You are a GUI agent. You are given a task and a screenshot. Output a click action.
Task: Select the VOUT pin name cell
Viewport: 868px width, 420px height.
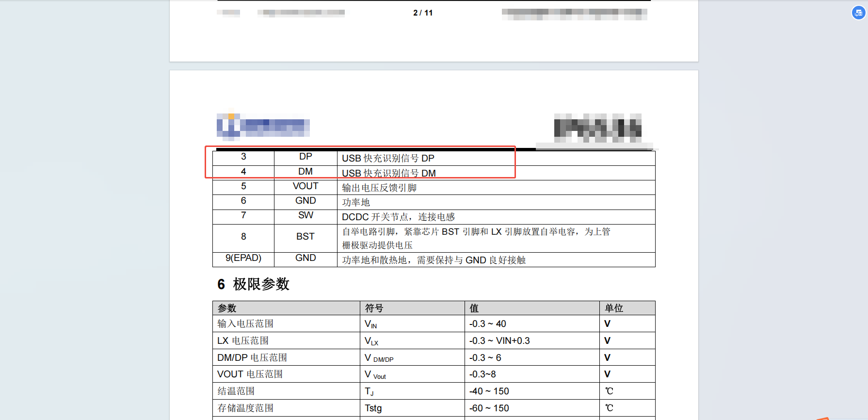point(305,186)
